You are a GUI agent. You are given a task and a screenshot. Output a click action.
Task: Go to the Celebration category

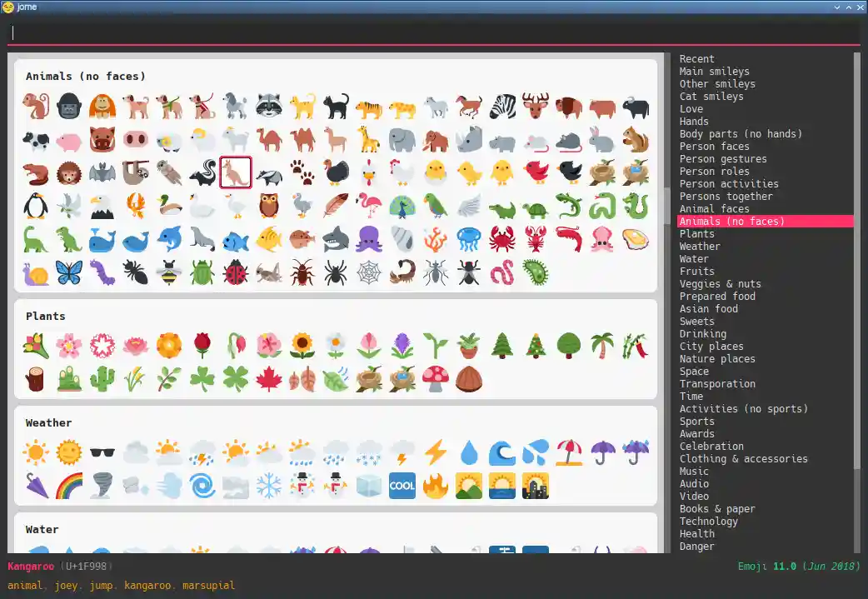(711, 447)
